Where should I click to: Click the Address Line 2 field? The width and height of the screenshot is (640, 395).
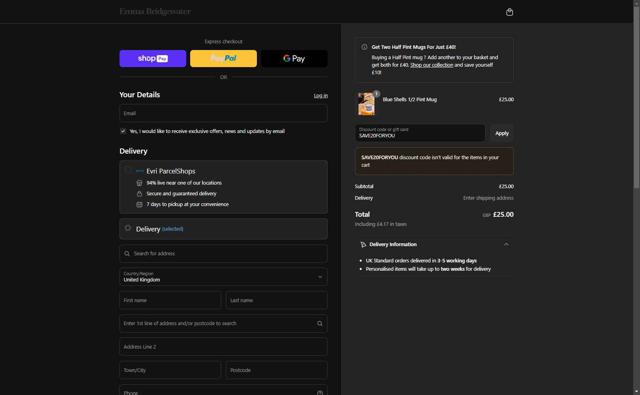(x=223, y=346)
